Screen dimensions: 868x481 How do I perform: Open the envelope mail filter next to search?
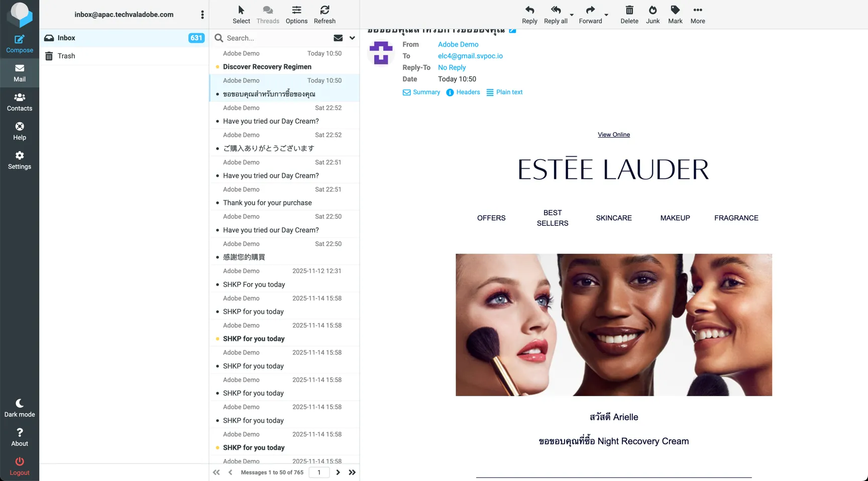point(338,38)
